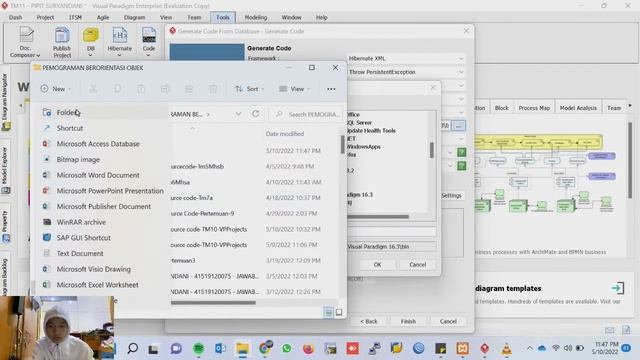Open VLC media player from taskbar
This screenshot has height=360, width=640.
tap(507, 348)
